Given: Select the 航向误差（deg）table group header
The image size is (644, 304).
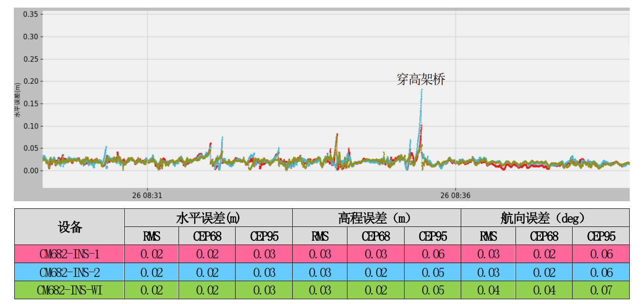Looking at the screenshot, I should coord(545,218).
